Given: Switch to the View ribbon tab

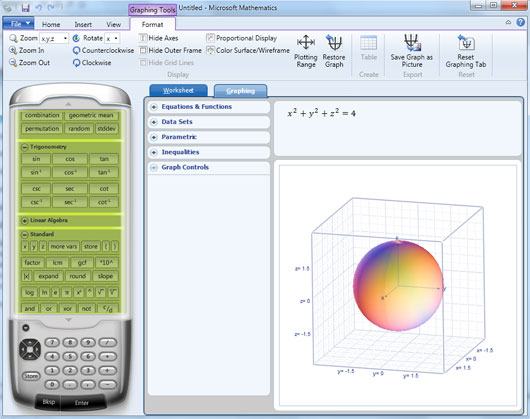Looking at the screenshot, I should (x=114, y=24).
